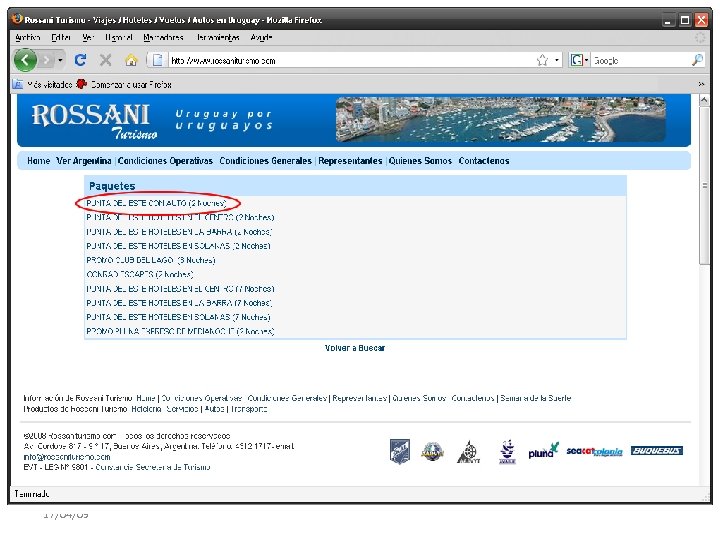Open the Editar menu
The width and height of the screenshot is (720, 540).
[61, 37]
